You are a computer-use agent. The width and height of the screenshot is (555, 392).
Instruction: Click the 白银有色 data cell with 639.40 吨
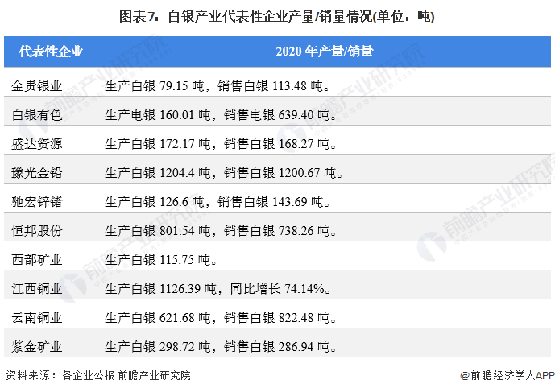[x=222, y=114]
